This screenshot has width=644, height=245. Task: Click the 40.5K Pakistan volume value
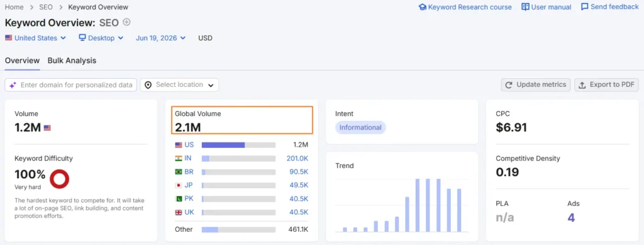point(299,199)
